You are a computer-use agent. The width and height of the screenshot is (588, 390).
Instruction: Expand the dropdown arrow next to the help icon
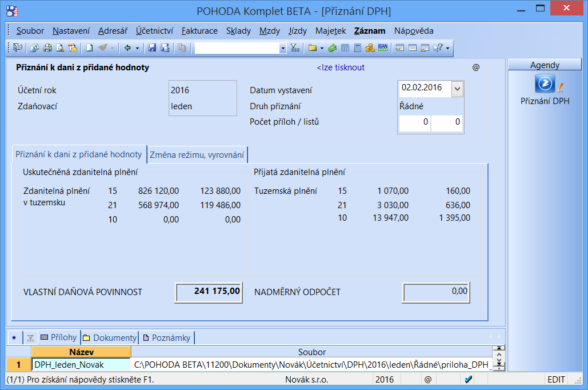(447, 48)
